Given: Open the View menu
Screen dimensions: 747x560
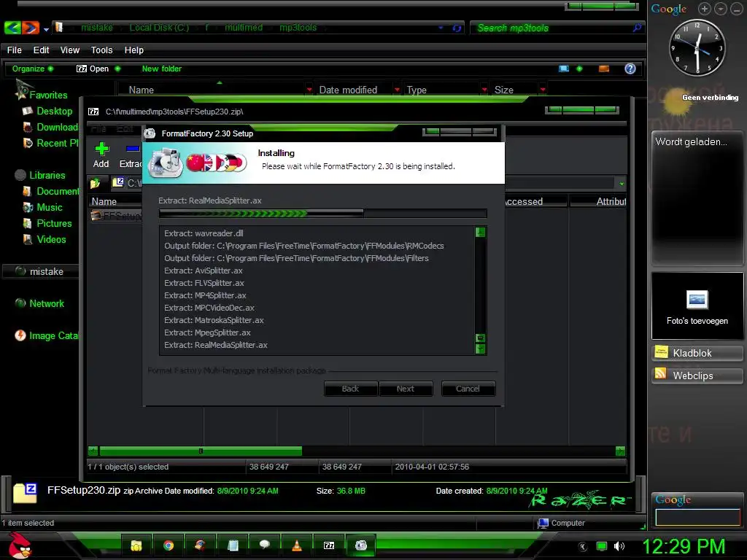Looking at the screenshot, I should [x=69, y=50].
